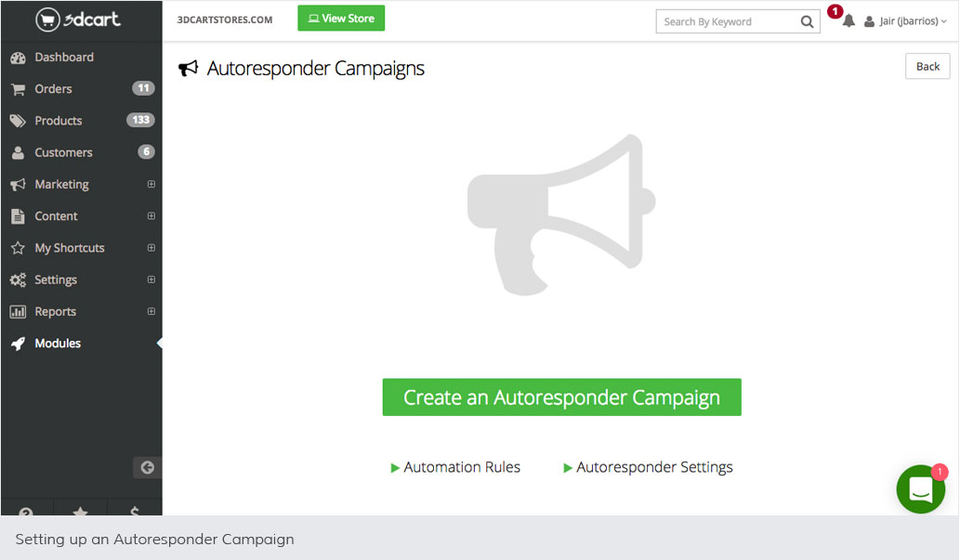Open the Automation Rules link
This screenshot has width=960, height=560.
[461, 467]
